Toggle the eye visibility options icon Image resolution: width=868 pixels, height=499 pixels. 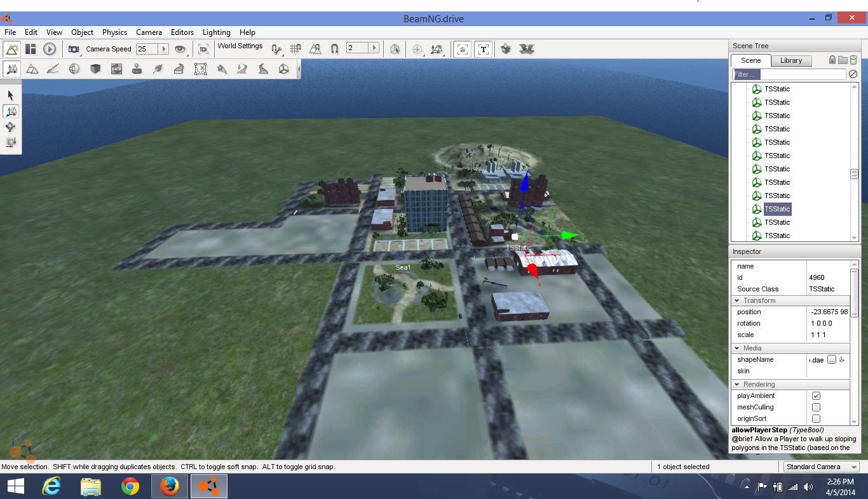tap(181, 49)
